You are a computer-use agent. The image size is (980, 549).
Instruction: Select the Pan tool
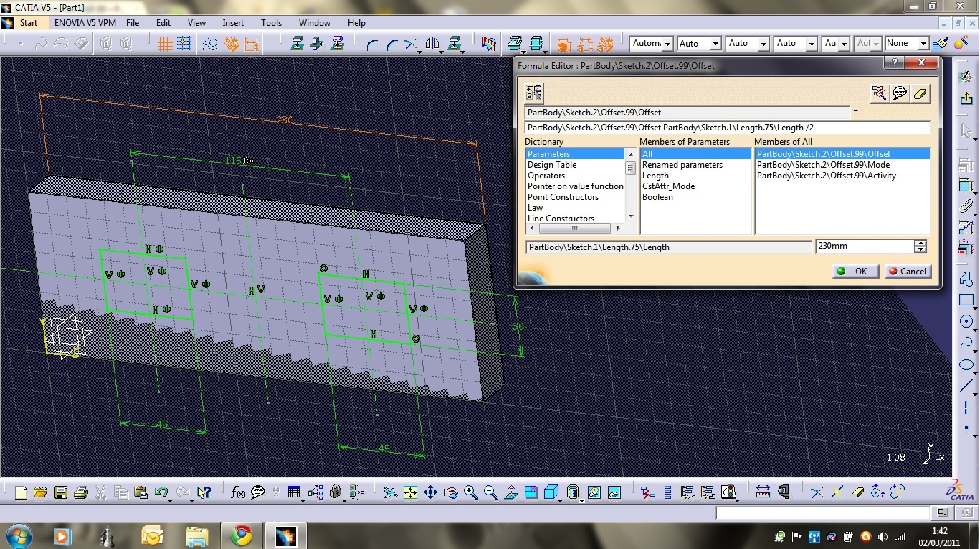click(430, 492)
